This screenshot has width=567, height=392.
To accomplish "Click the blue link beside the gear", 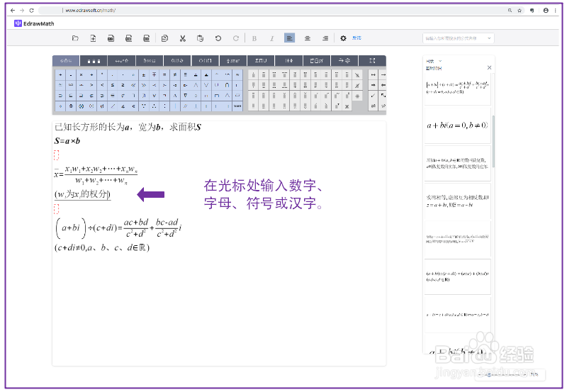I will [x=357, y=38].
